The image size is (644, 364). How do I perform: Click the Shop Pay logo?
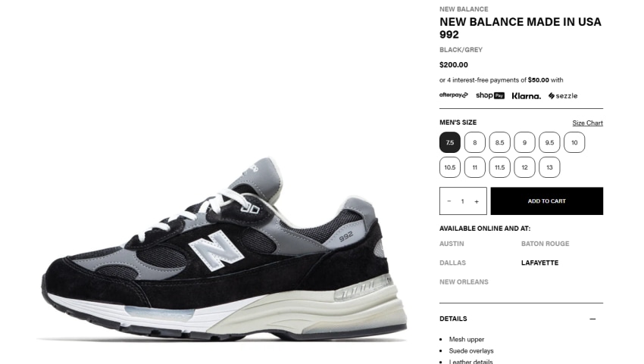tap(490, 95)
